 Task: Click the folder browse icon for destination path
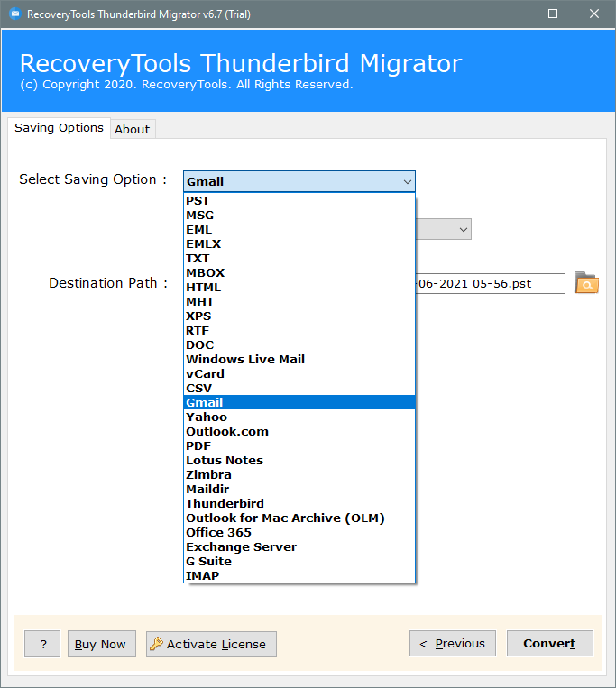click(586, 283)
